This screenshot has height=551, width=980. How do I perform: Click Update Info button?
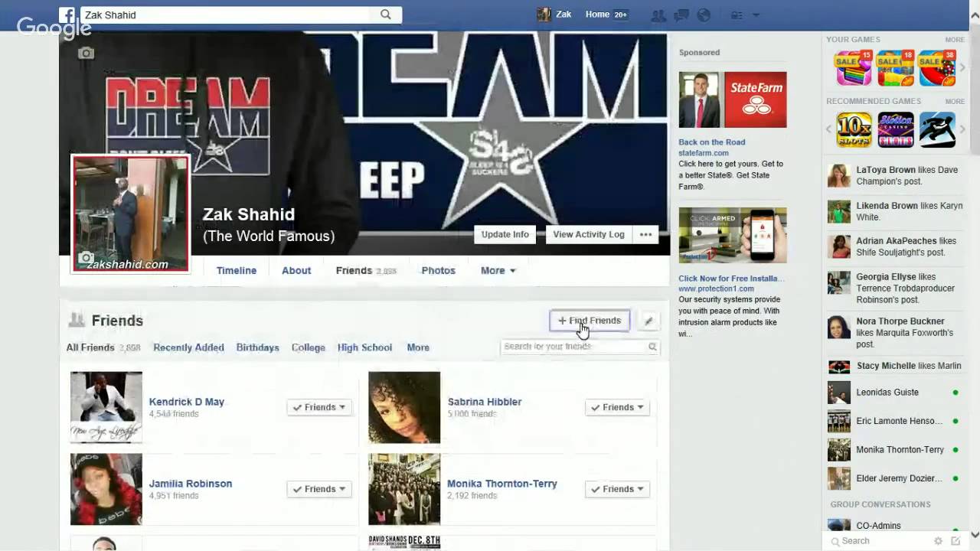[x=505, y=235]
